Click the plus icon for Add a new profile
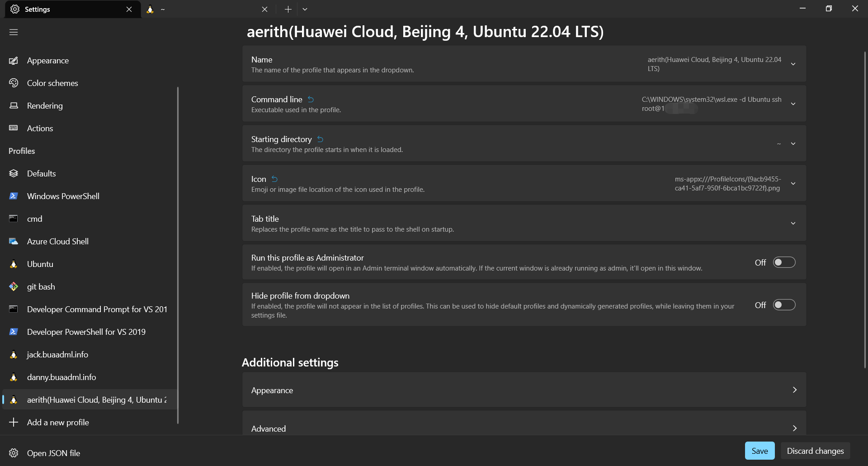Screen dimensions: 868x466 (14, 423)
